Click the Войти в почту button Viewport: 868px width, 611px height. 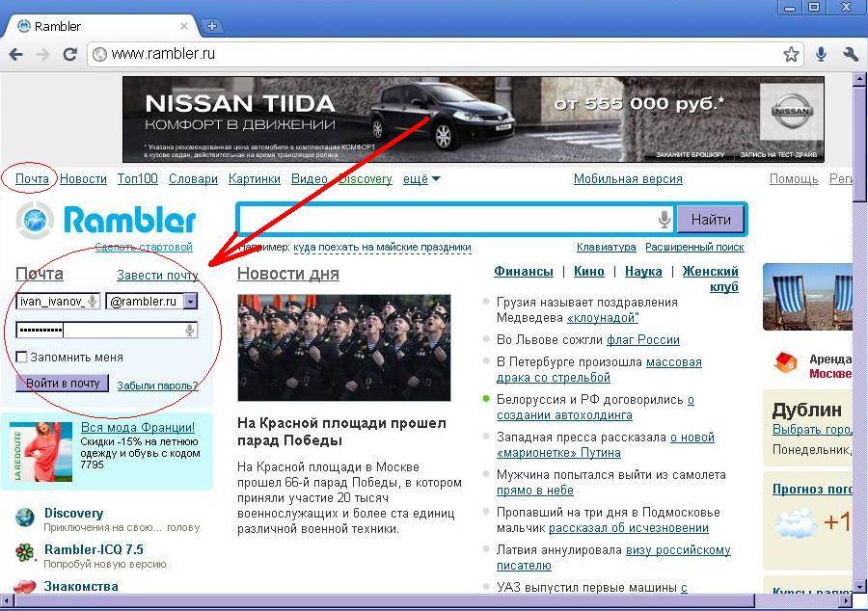pyautogui.click(x=63, y=384)
